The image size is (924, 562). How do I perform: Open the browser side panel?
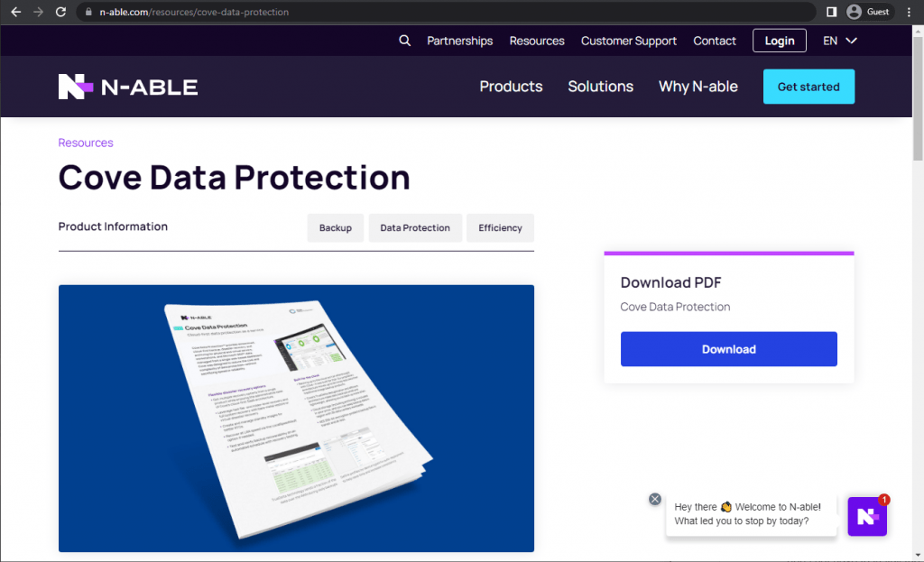(x=831, y=12)
